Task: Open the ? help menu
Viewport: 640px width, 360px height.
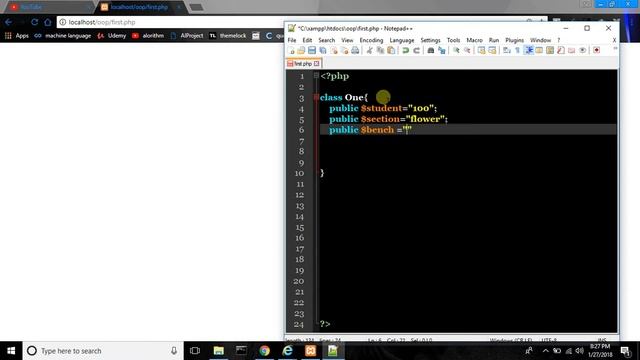Action: pyautogui.click(x=558, y=40)
